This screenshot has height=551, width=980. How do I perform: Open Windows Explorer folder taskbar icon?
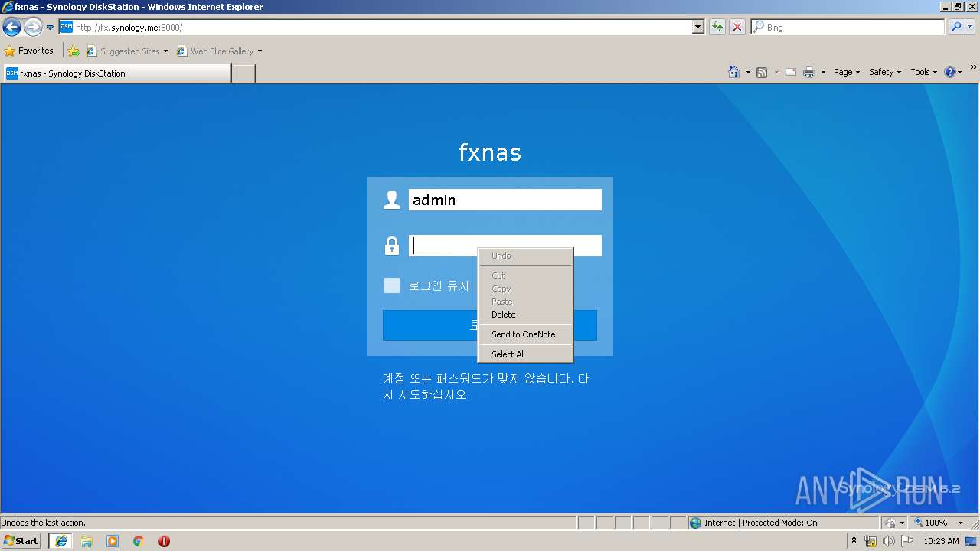(x=87, y=541)
